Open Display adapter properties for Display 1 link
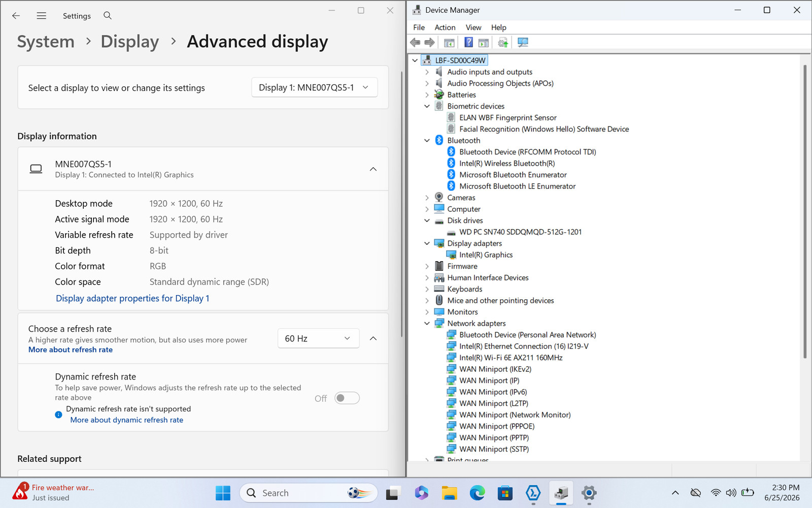 click(132, 299)
